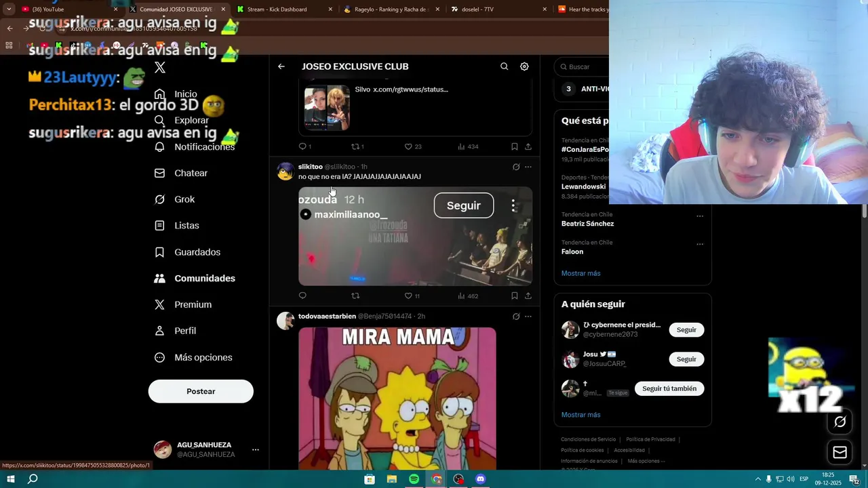Open Grok icon on todovaaestarbien post
868x488 pixels.
point(516,317)
